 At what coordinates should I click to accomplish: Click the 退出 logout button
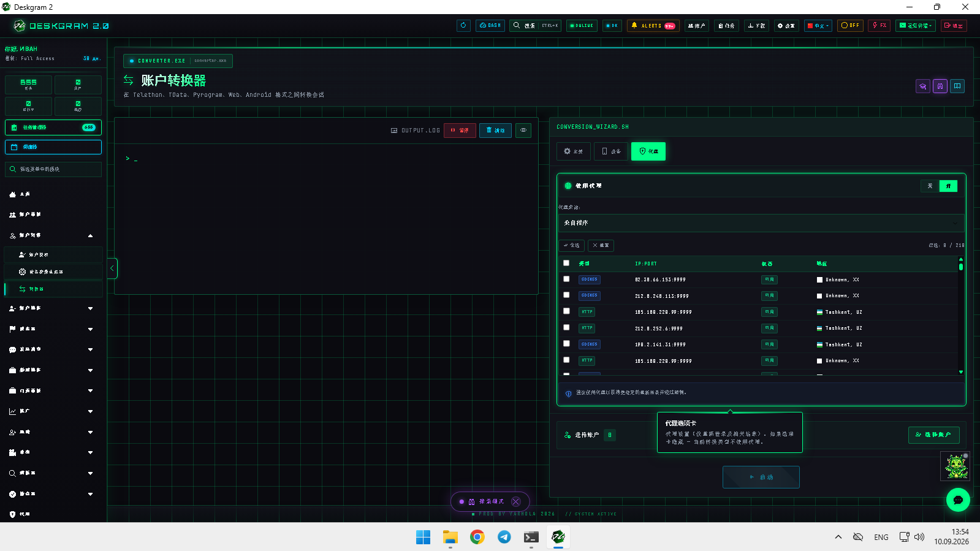tap(953, 26)
